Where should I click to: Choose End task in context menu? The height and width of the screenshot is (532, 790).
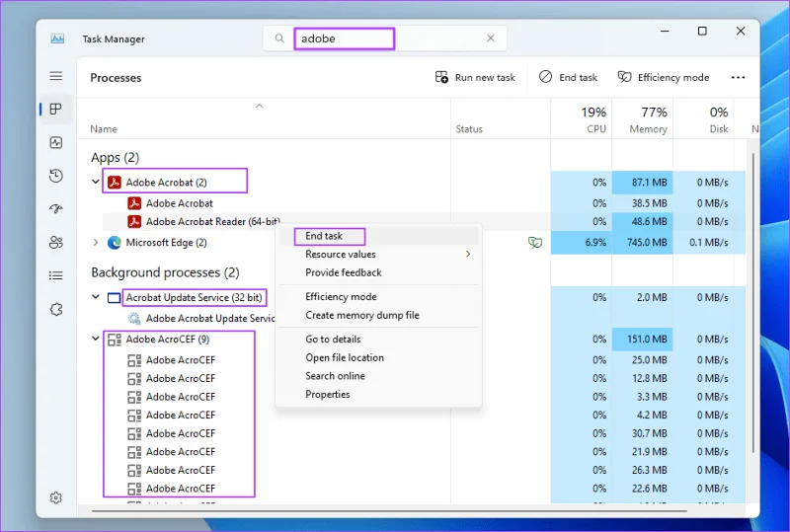[x=378, y=236]
